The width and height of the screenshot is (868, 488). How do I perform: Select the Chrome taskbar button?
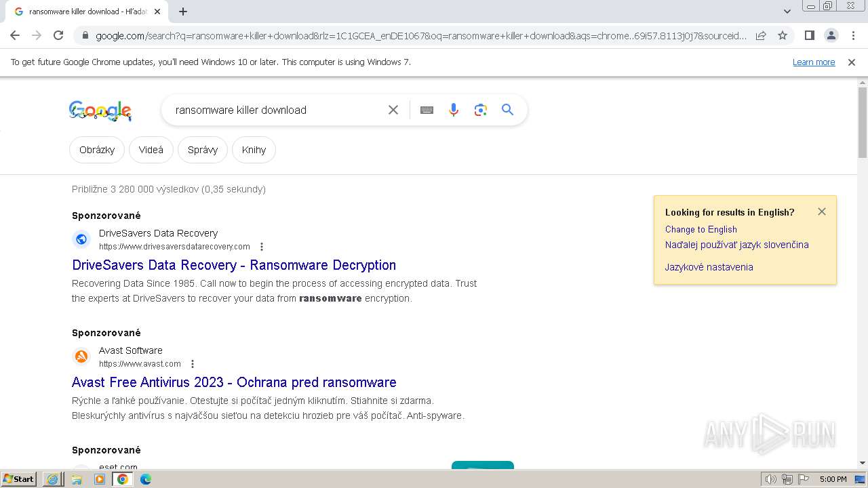coord(123,479)
